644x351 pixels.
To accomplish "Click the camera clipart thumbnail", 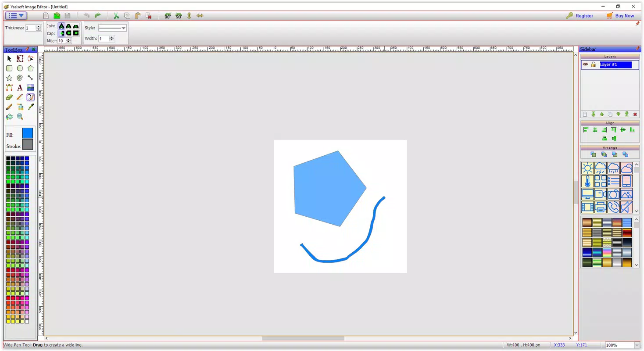I will 613,194.
